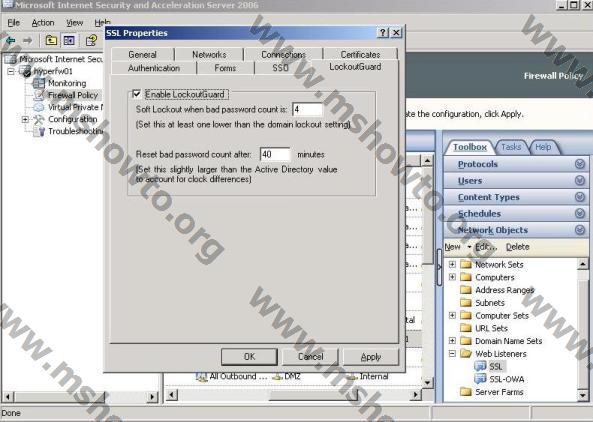Click the OK button

[x=249, y=357]
